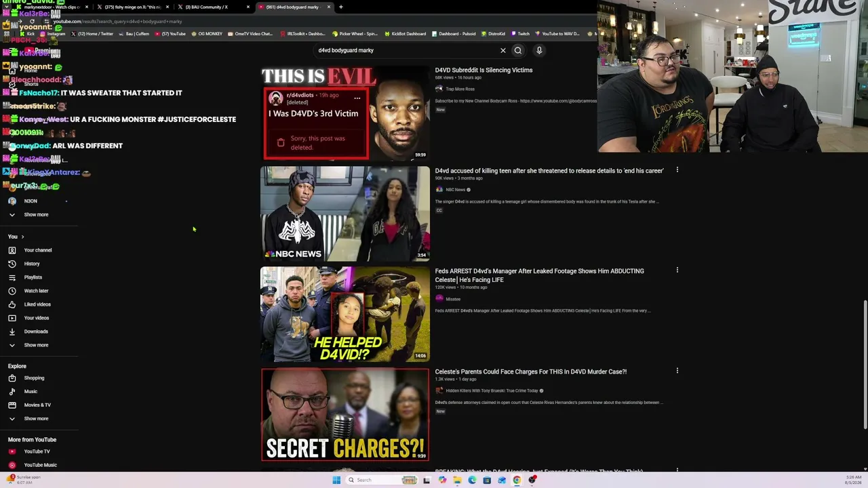This screenshot has width=868, height=488.
Task: Expand the You section chevron
Action: point(22,237)
